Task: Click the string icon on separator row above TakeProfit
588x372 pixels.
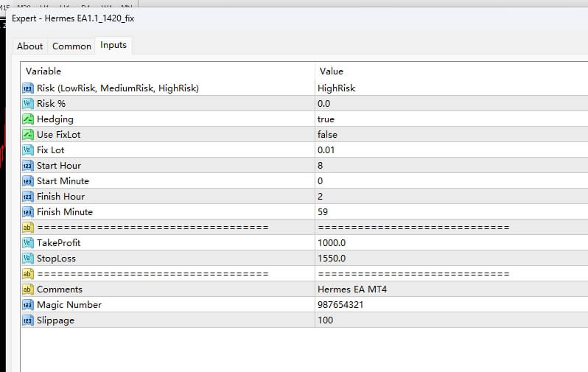Action: click(x=28, y=228)
